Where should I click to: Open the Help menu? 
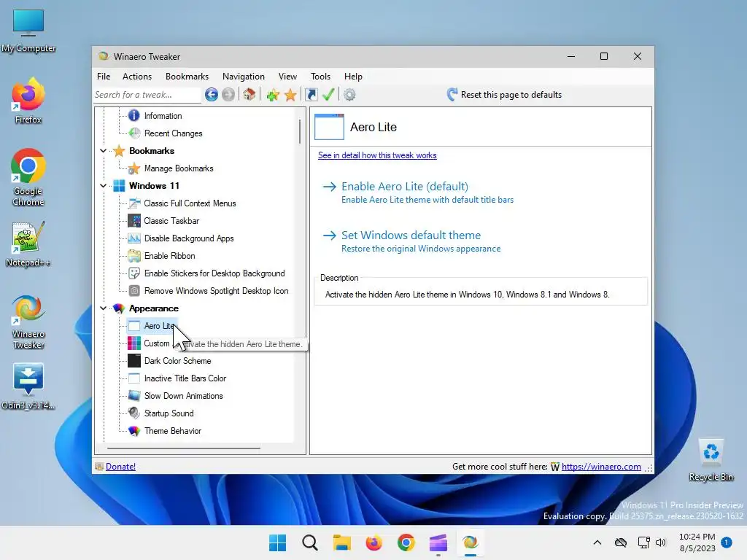(x=354, y=76)
